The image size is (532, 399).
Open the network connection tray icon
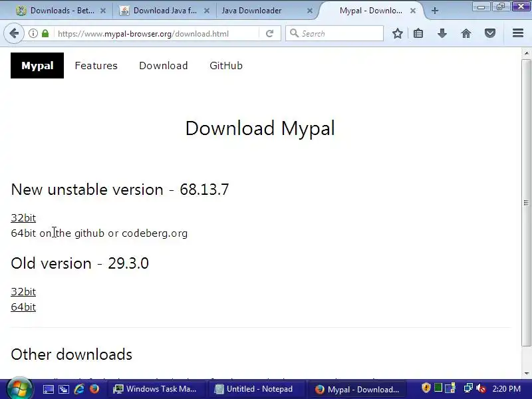click(x=468, y=388)
